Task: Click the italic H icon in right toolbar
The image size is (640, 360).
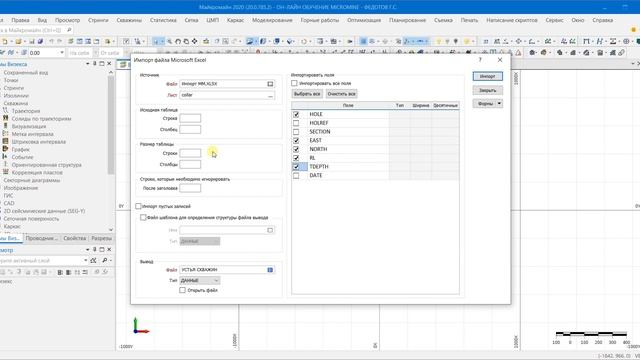Action: point(600,41)
